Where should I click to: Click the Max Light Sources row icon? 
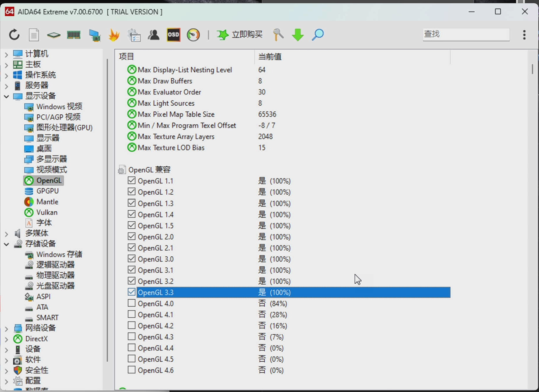[132, 103]
